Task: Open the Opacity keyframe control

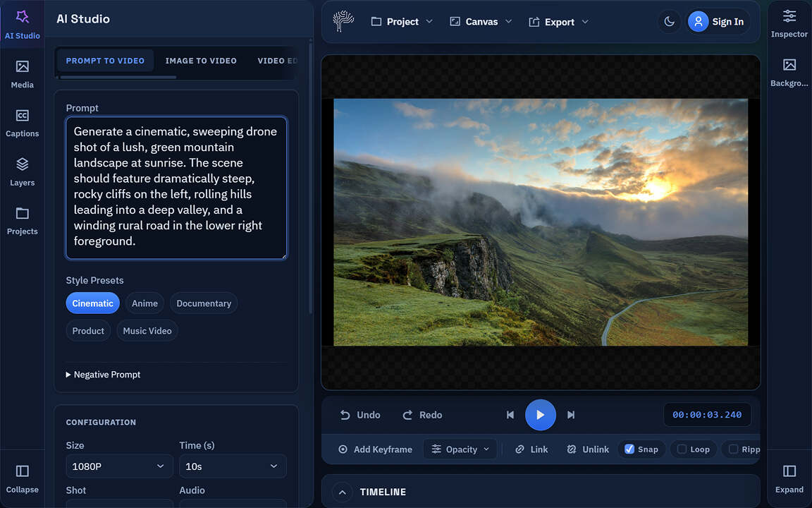Action: [x=460, y=449]
